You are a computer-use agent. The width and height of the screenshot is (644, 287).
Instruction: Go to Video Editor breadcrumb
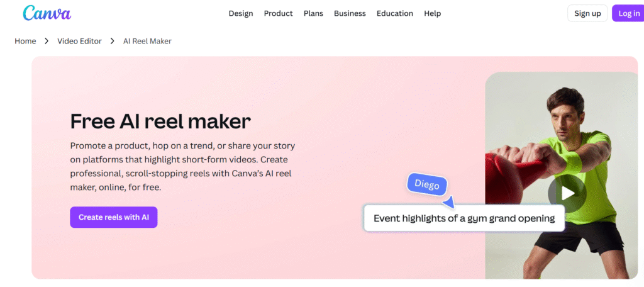[x=79, y=41]
